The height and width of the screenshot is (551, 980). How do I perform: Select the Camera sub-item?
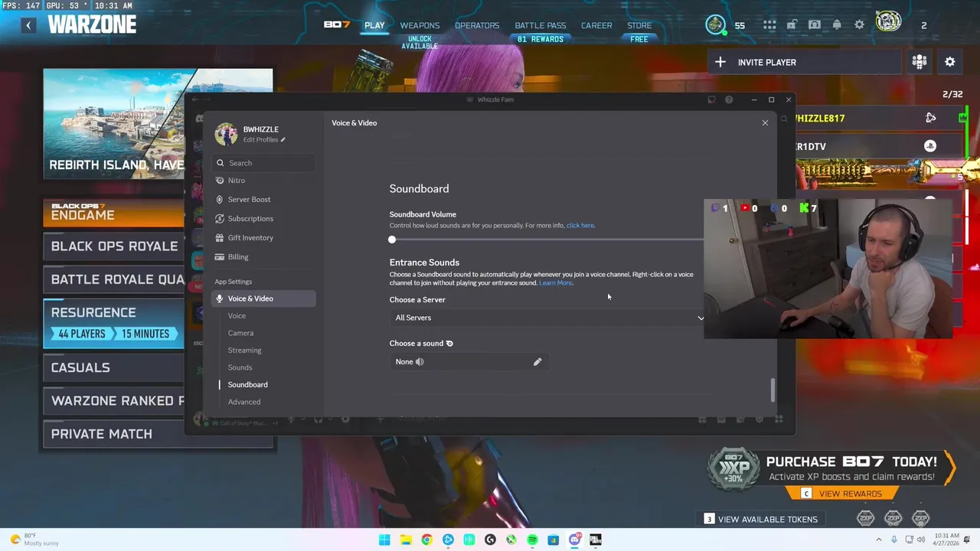click(x=240, y=333)
